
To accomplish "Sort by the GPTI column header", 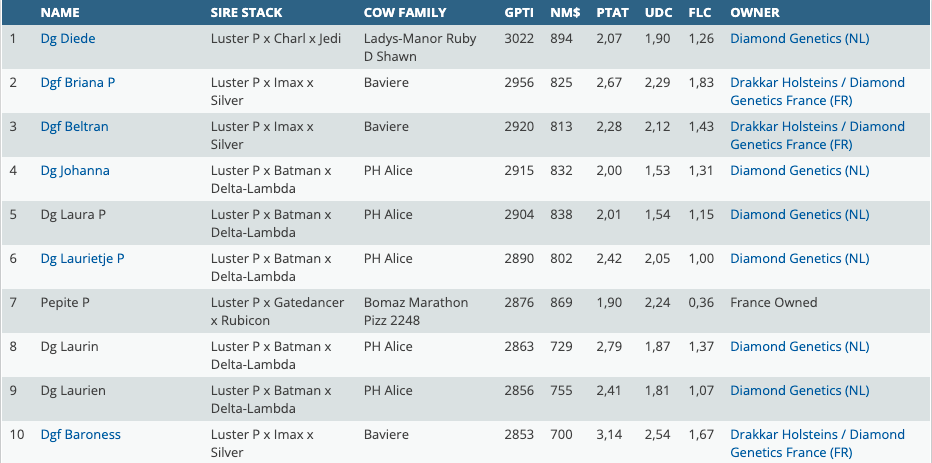I will [519, 13].
